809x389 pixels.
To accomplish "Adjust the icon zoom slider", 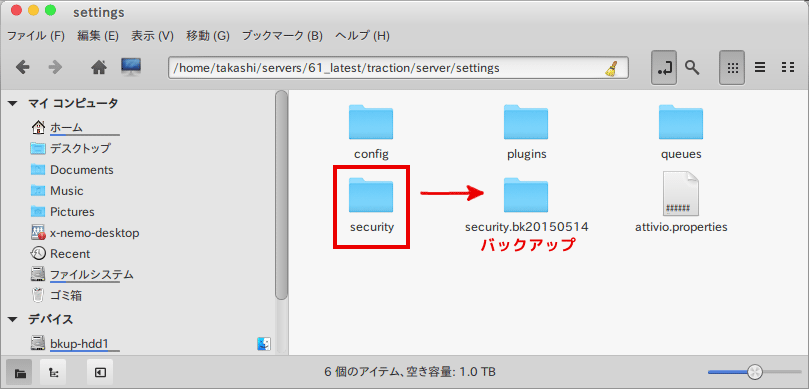I will (754, 371).
